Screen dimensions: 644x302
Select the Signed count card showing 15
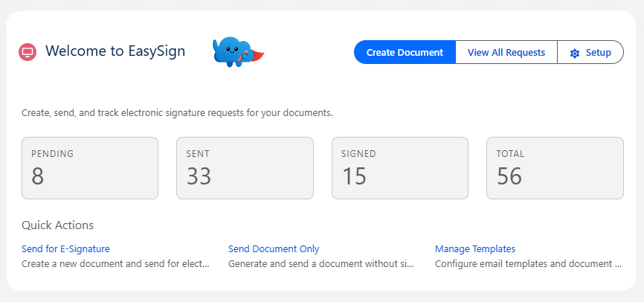400,168
